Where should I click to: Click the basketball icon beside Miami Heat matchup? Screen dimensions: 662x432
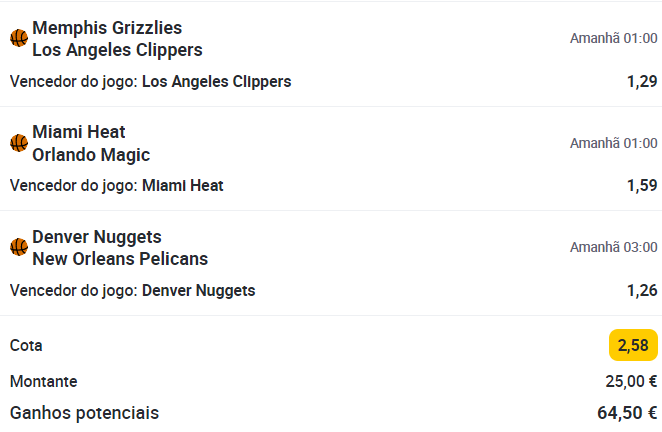[x=19, y=143]
